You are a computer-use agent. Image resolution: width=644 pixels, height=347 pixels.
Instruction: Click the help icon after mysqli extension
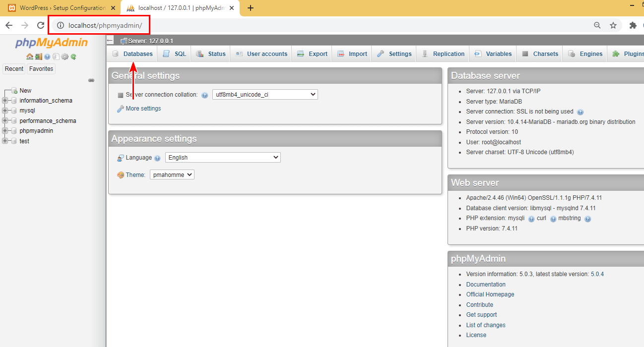tap(531, 219)
